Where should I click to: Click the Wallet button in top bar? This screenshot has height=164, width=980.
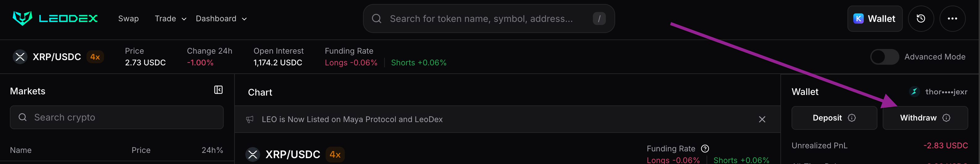874,18
